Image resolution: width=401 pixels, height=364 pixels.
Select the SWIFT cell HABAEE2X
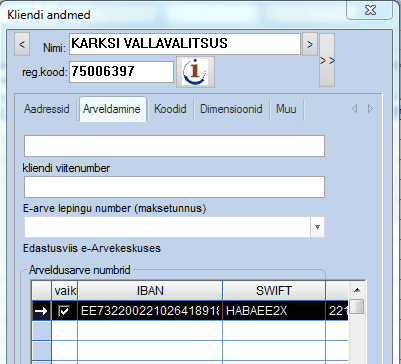click(x=274, y=311)
